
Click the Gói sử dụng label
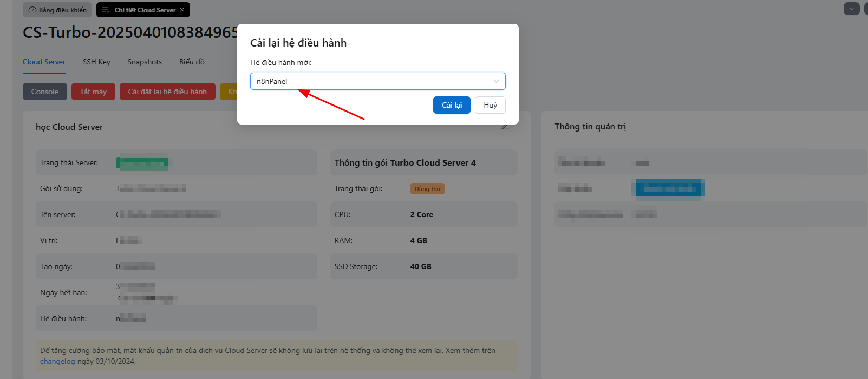coord(61,188)
